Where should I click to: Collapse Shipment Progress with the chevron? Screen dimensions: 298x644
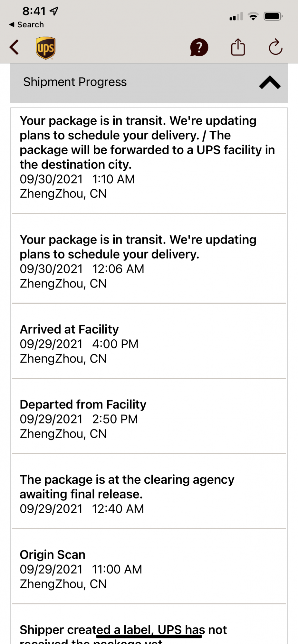pos(270,82)
